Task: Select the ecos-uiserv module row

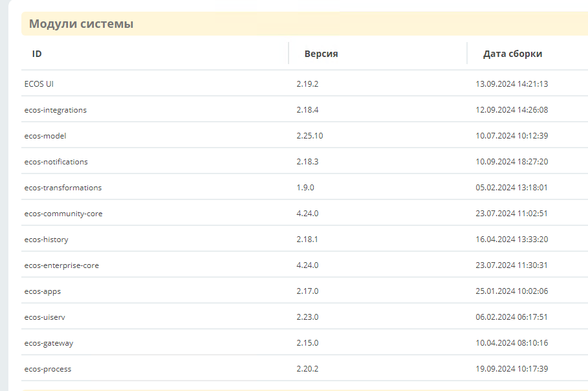Action: point(305,317)
